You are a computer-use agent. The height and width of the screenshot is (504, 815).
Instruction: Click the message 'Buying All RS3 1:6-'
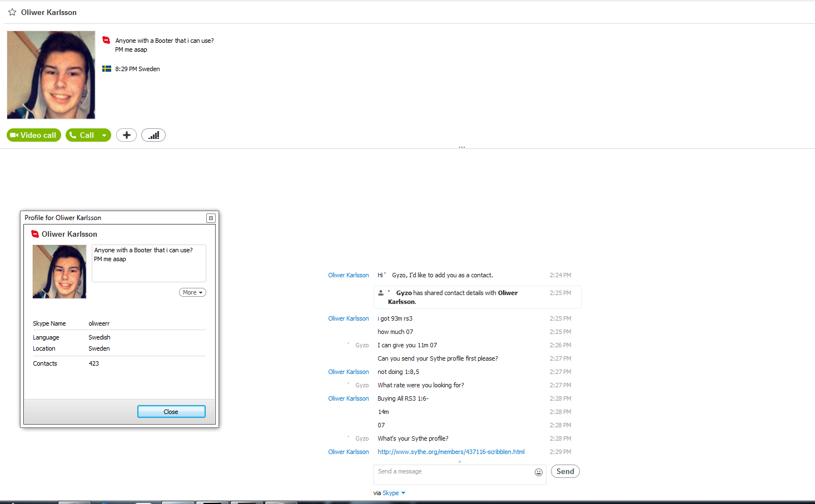(x=403, y=398)
